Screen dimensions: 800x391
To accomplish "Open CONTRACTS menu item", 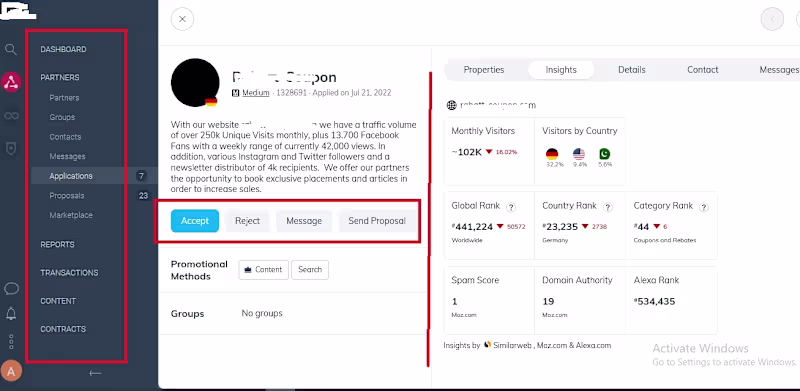I will pyautogui.click(x=63, y=329).
